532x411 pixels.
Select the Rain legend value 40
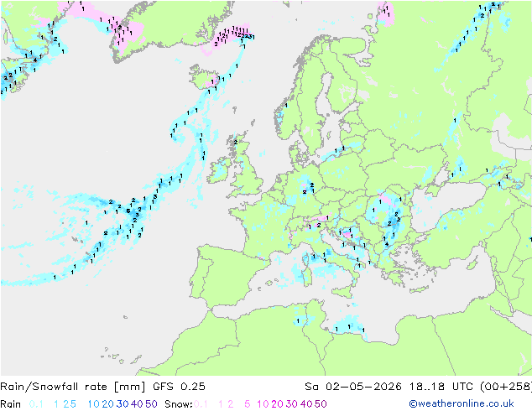coord(137,404)
